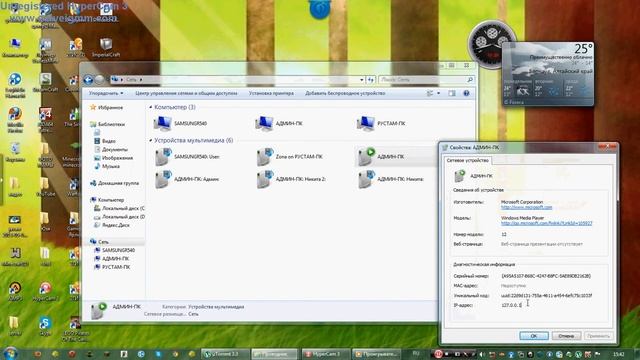This screenshot has width=640, height=360.
Task: Refresh the Сеть address bar
Action: pos(371,80)
